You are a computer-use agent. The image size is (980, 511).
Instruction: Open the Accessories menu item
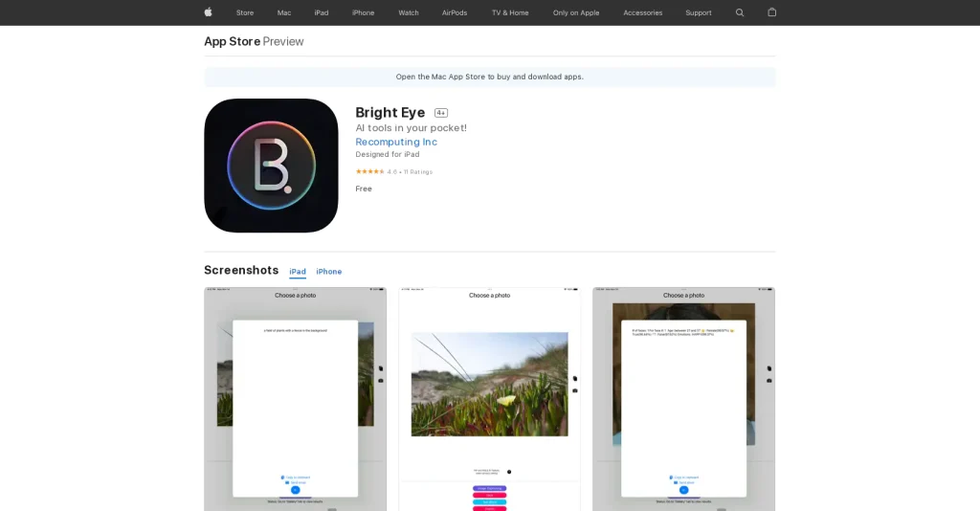click(x=642, y=12)
